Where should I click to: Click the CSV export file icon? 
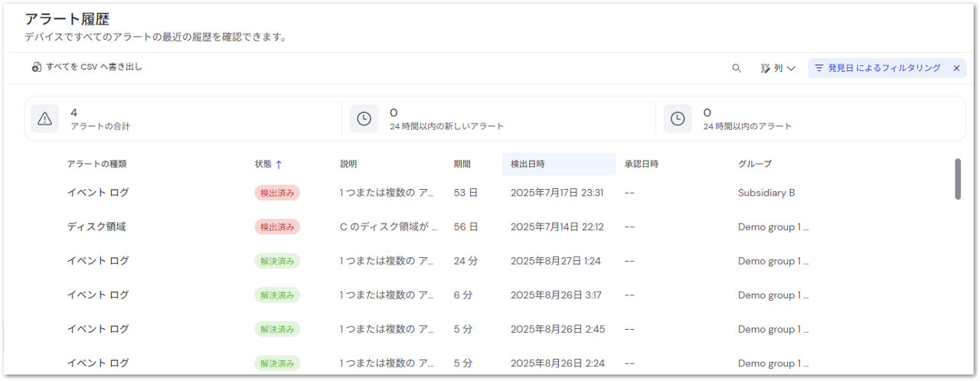[x=36, y=67]
